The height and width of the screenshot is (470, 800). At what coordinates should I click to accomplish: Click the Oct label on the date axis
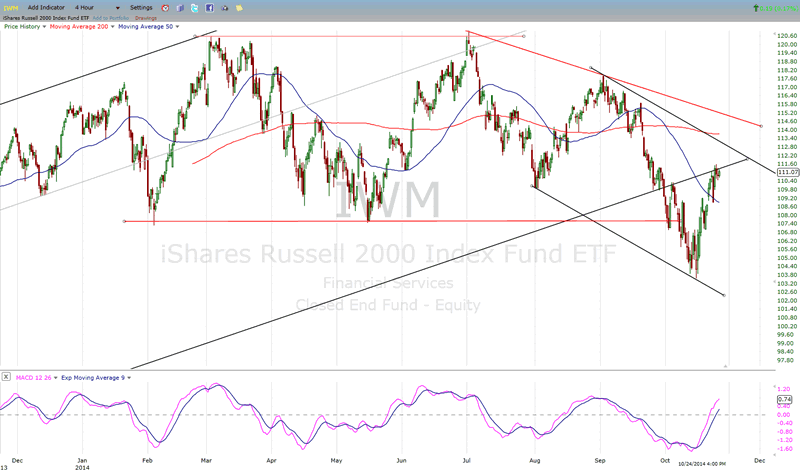(x=665, y=460)
